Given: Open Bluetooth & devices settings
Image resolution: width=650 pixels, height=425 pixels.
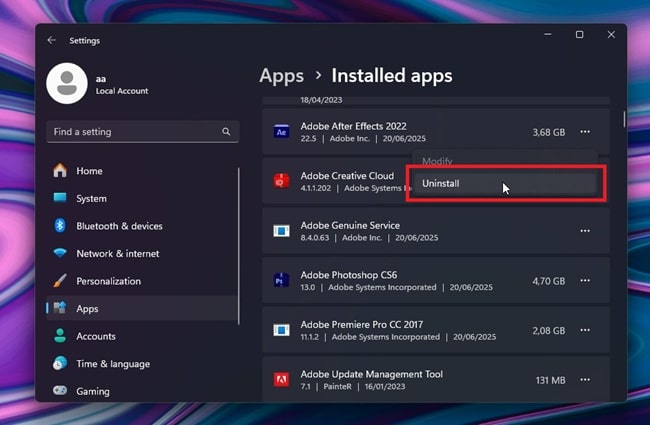Looking at the screenshot, I should coord(142,226).
